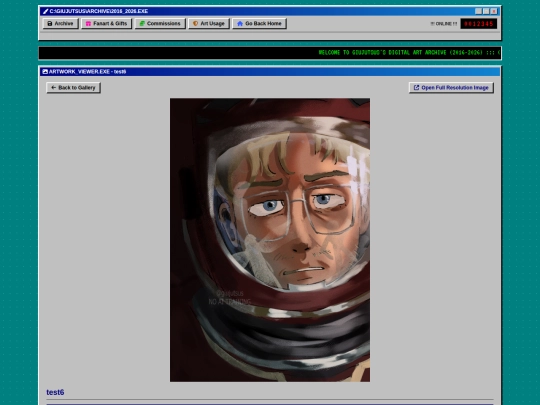Open Full Resolution Image
Viewport: 540px width, 405px height.
(x=451, y=87)
